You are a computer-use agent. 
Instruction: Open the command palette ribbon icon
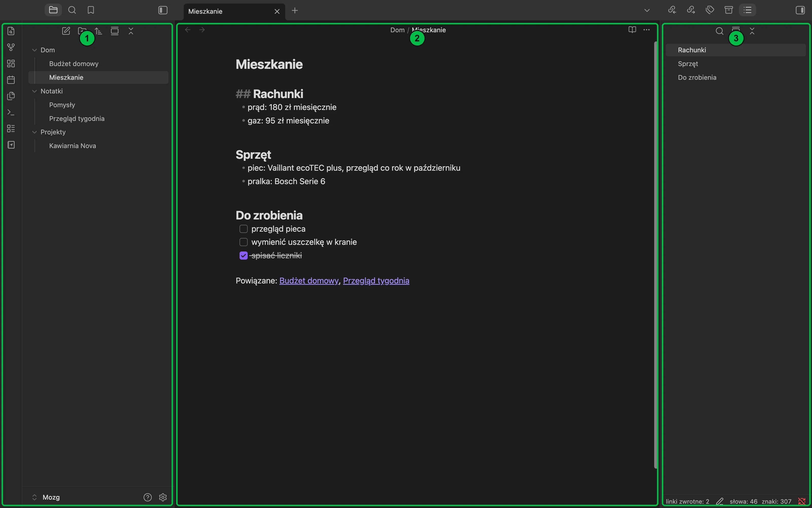click(11, 112)
